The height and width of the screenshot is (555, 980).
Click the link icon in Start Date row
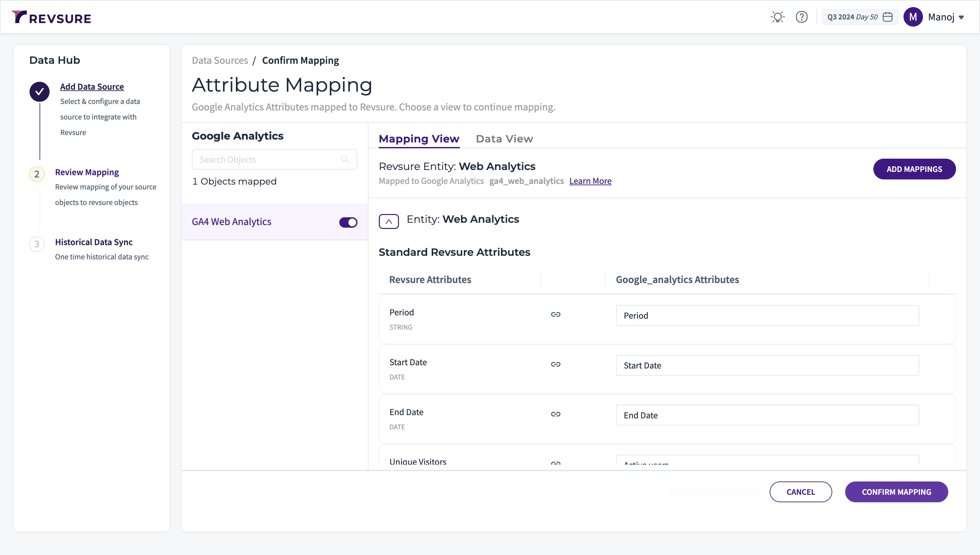pos(555,364)
